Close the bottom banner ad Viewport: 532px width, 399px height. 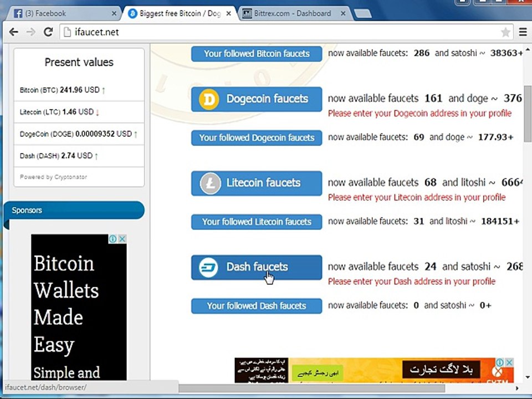[x=509, y=362]
